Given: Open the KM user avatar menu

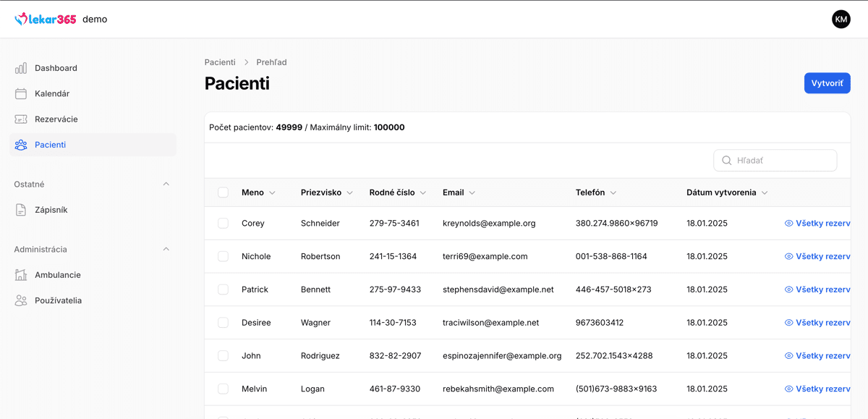Looking at the screenshot, I should 841,20.
